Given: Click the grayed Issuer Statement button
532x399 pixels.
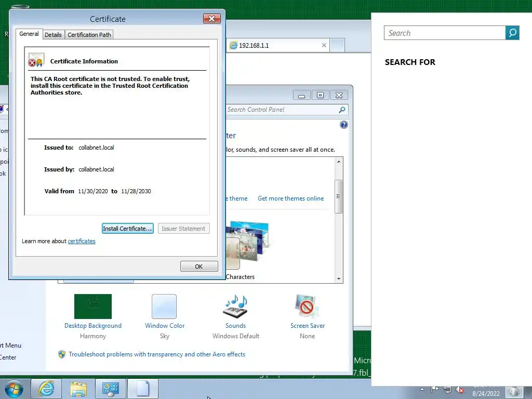Looking at the screenshot, I should point(183,229).
